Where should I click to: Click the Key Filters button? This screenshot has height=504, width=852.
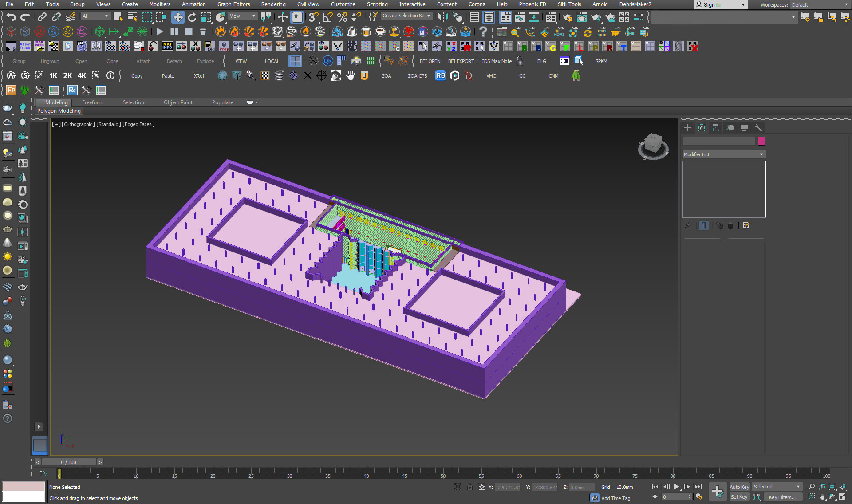point(782,497)
